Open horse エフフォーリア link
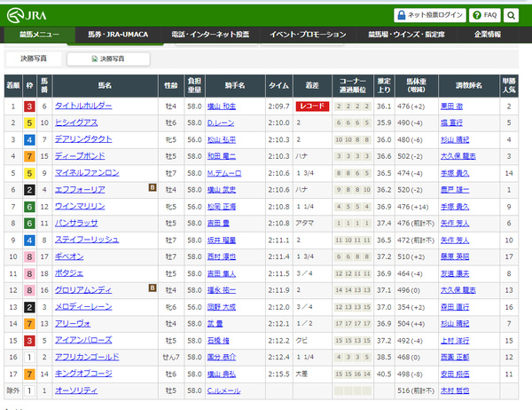The image size is (532, 410). click(x=80, y=190)
